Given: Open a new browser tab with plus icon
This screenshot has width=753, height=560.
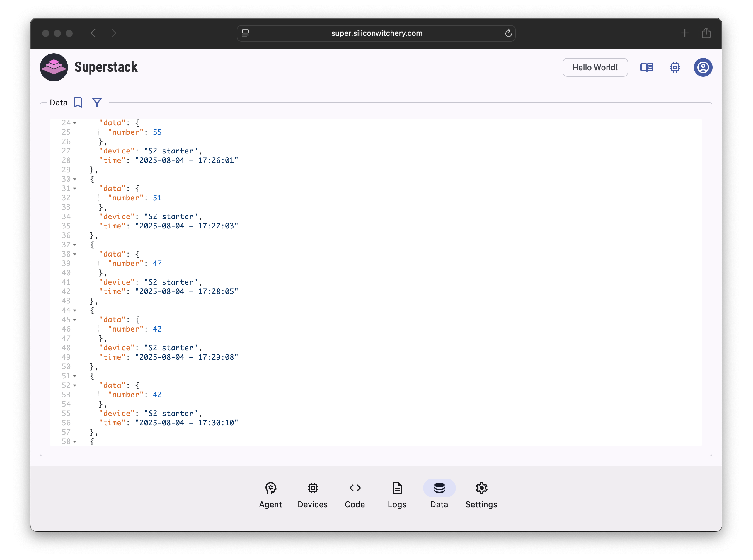Looking at the screenshot, I should 684,33.
